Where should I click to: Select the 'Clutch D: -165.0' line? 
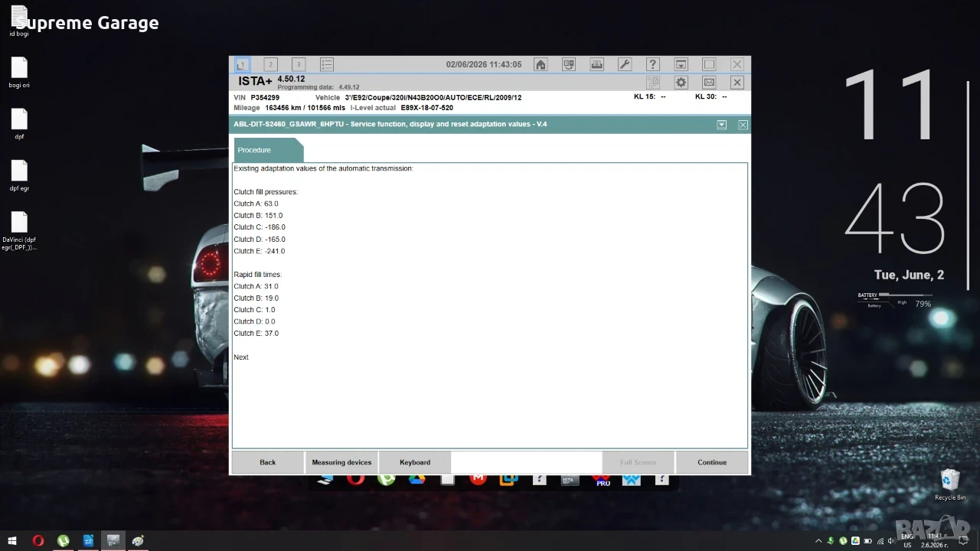point(260,240)
